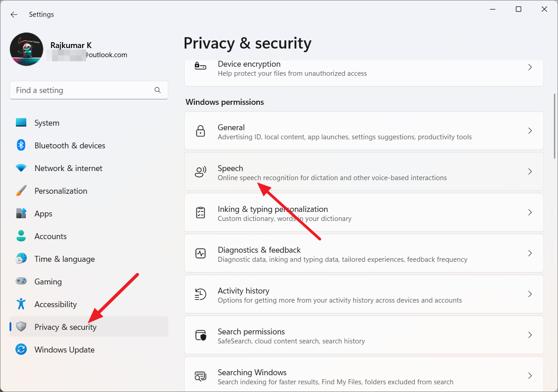Screen dimensions: 558x392
Task: Click the Speech recognition icon
Action: 201,171
